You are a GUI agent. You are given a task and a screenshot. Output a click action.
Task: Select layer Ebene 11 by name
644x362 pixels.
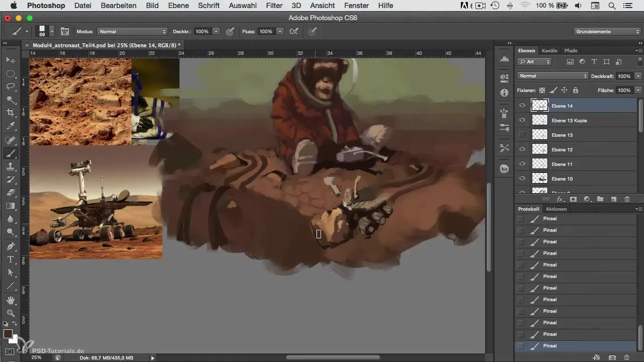click(x=562, y=164)
